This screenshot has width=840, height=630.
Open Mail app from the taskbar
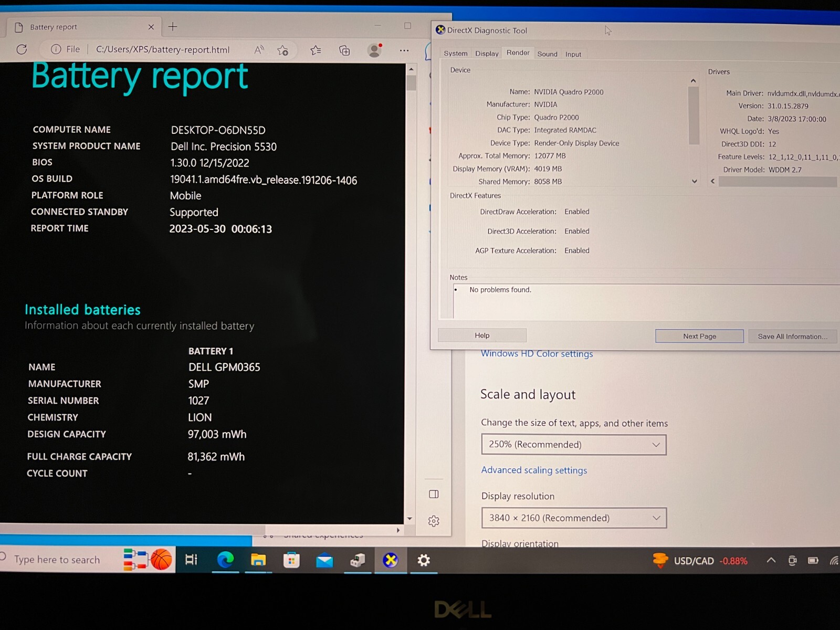(x=324, y=561)
